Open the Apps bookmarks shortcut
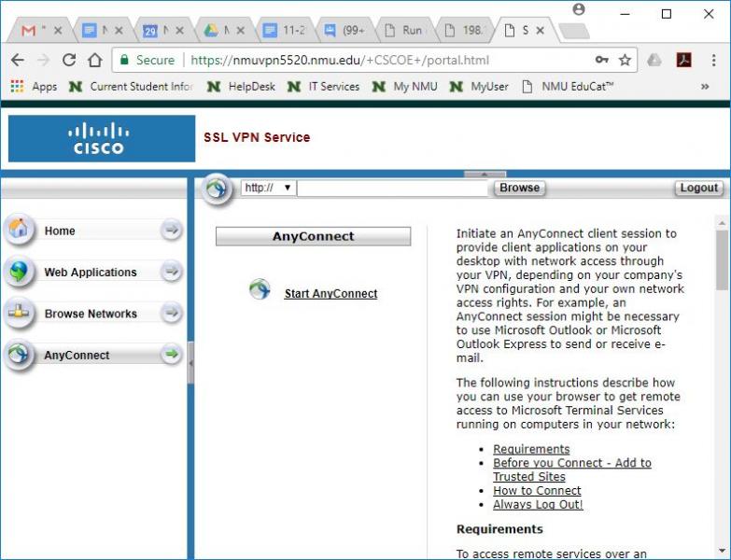Image resolution: width=731 pixels, height=560 pixels. 34,87
